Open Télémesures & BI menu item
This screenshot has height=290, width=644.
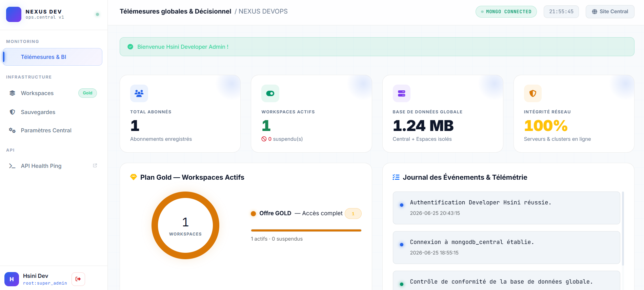pos(53,57)
